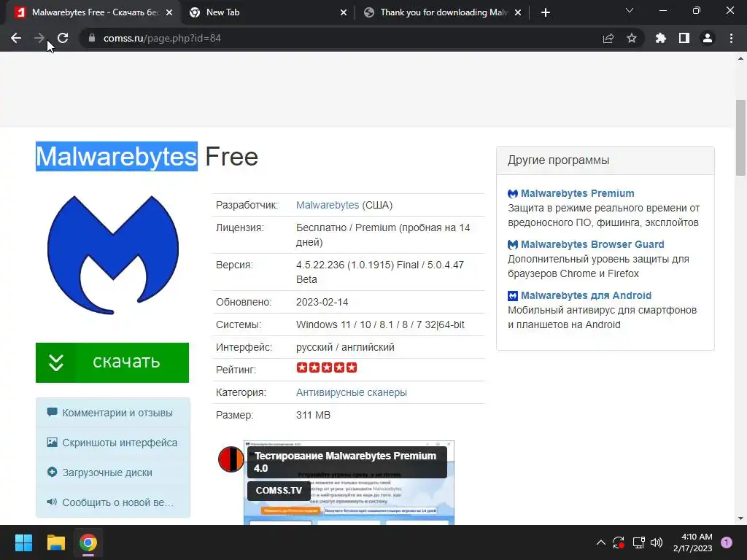Go back to the previous page
Viewport: 747px width, 560px height.
point(16,38)
